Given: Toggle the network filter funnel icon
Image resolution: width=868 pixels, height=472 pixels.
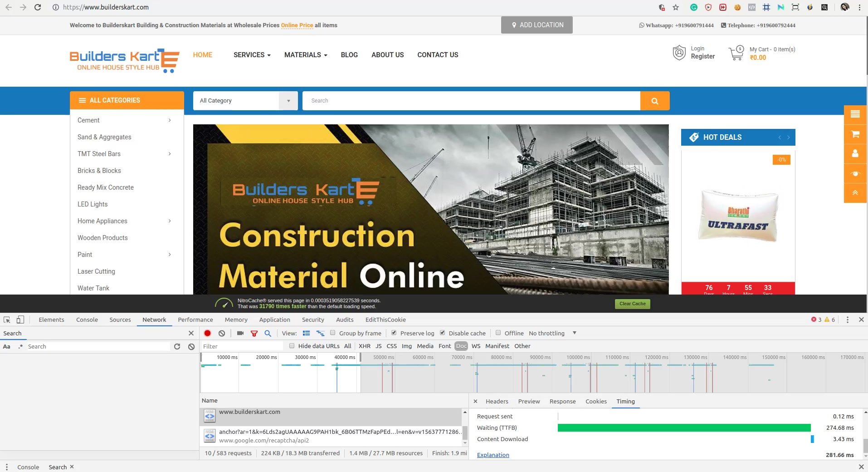Looking at the screenshot, I should pyautogui.click(x=254, y=334).
